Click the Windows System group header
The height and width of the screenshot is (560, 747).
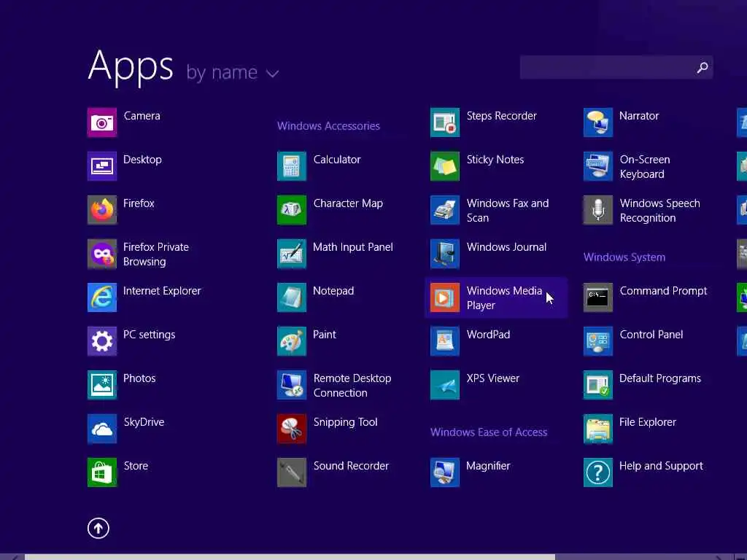(x=624, y=257)
